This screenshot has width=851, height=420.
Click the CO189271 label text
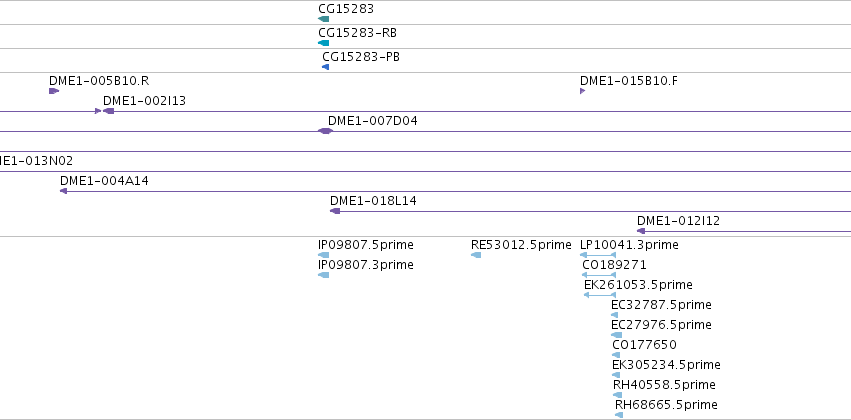614,265
